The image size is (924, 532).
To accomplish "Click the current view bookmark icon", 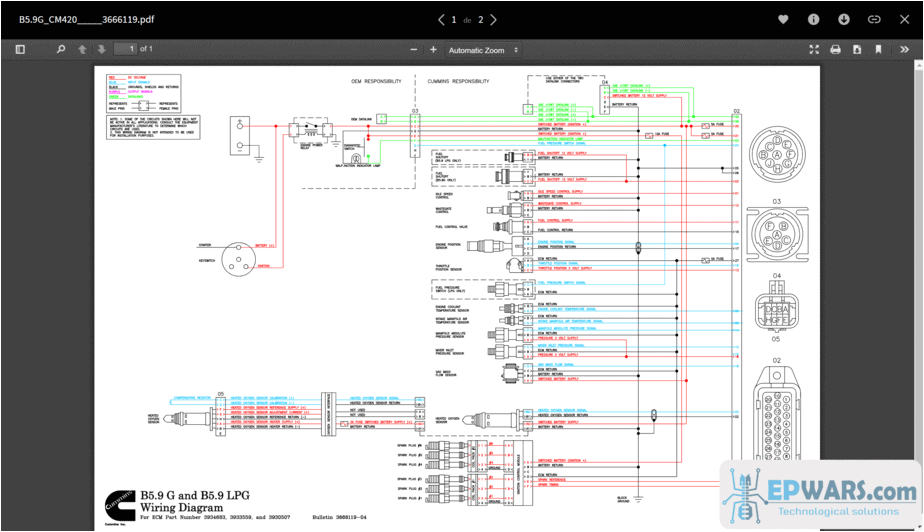I will click(x=879, y=49).
